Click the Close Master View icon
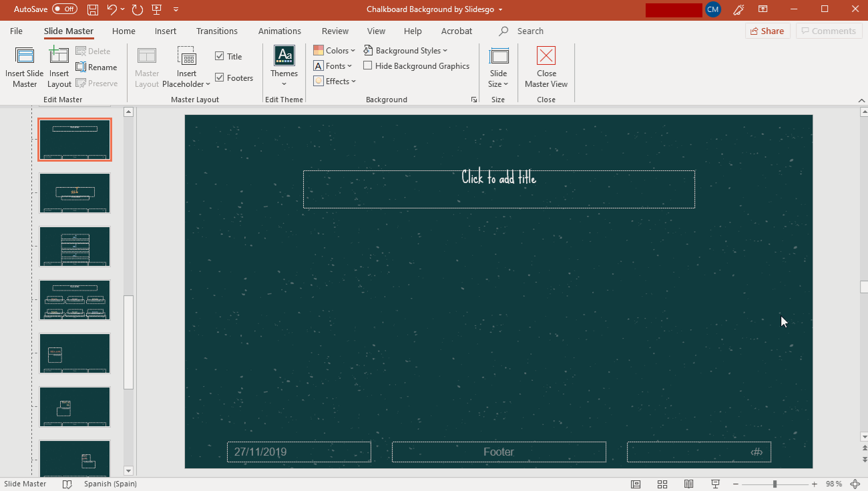Viewport: 868px width, 491px height. click(546, 56)
